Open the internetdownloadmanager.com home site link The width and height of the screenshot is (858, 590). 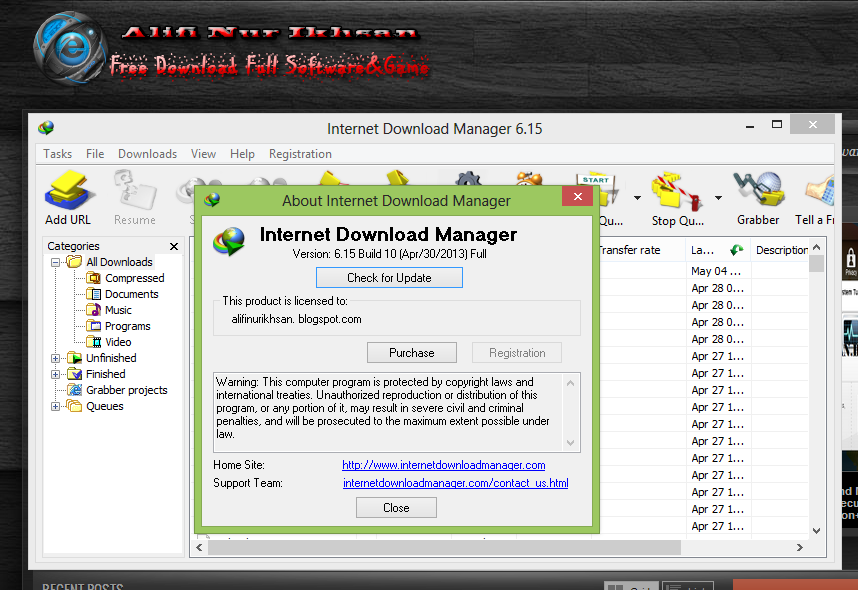[444, 464]
